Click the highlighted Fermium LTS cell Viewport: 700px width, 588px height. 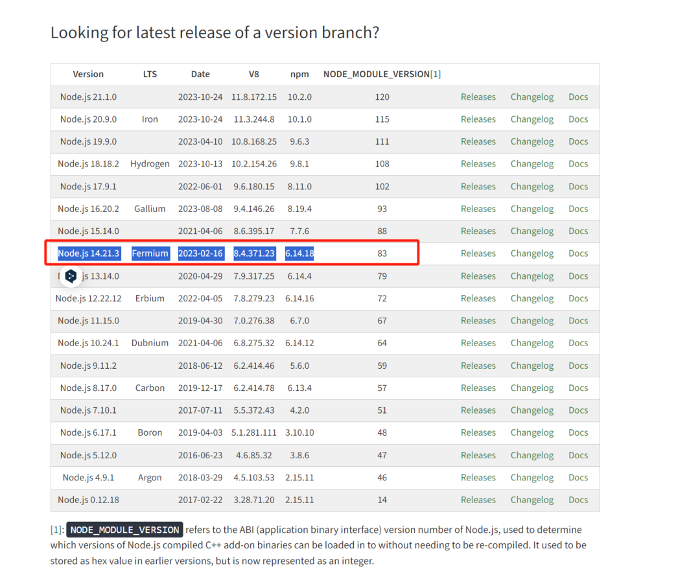tap(150, 253)
